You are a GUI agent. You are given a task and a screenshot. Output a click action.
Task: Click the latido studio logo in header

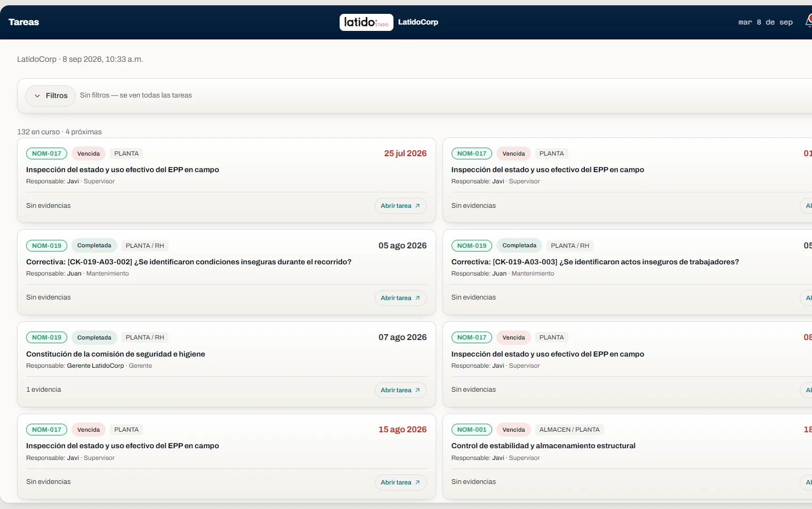click(366, 22)
